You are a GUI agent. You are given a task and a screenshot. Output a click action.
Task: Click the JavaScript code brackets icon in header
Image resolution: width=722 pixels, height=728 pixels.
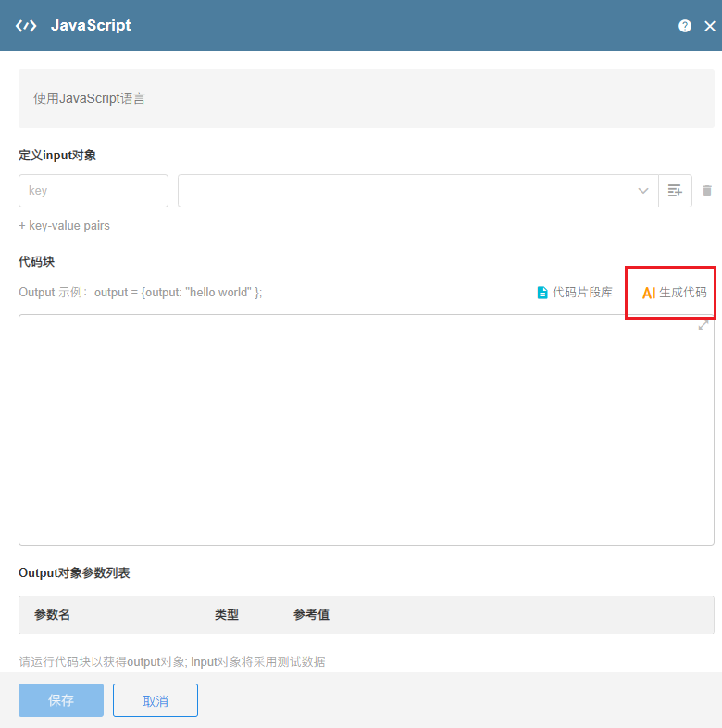(26, 26)
